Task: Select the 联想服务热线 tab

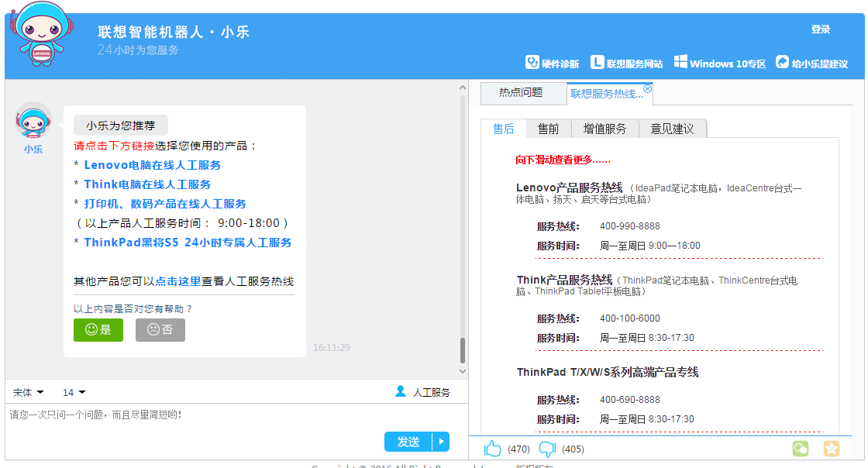Action: click(x=606, y=94)
